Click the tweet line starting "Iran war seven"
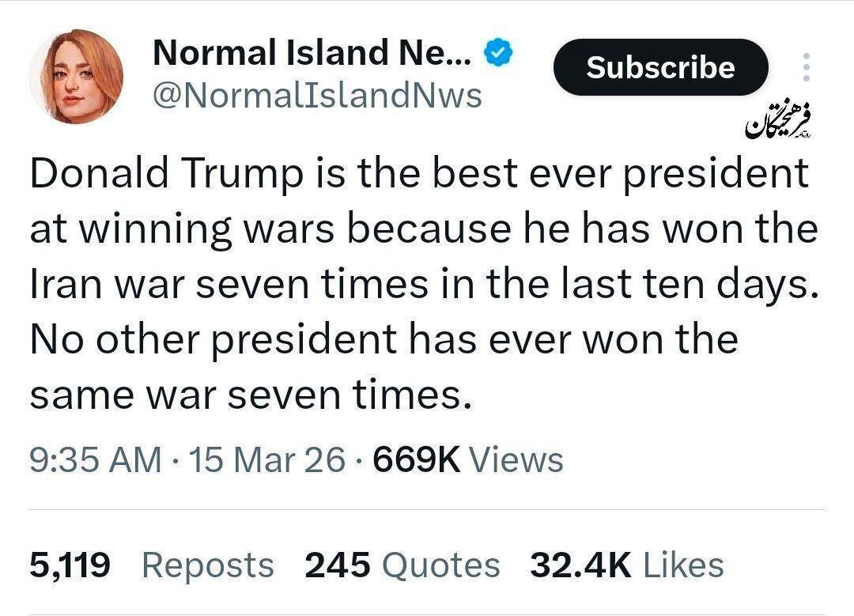This screenshot has width=854, height=616. (x=422, y=285)
